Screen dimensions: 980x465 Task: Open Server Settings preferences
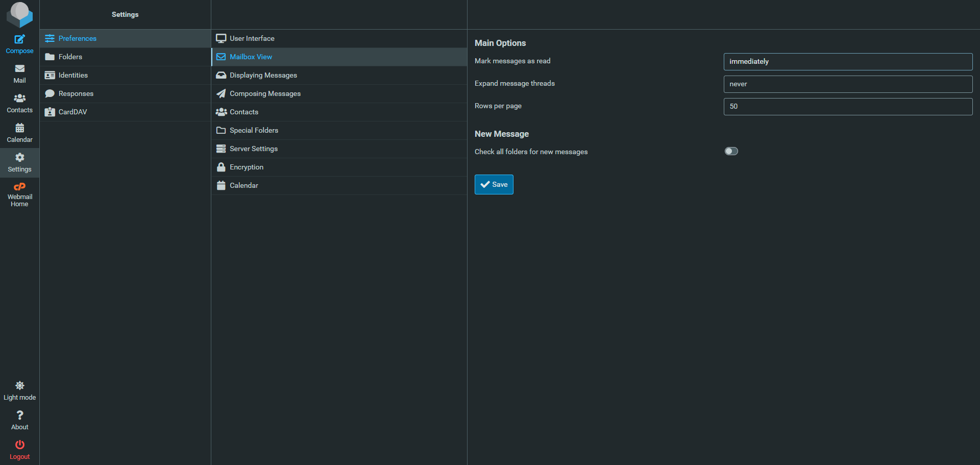[253, 149]
